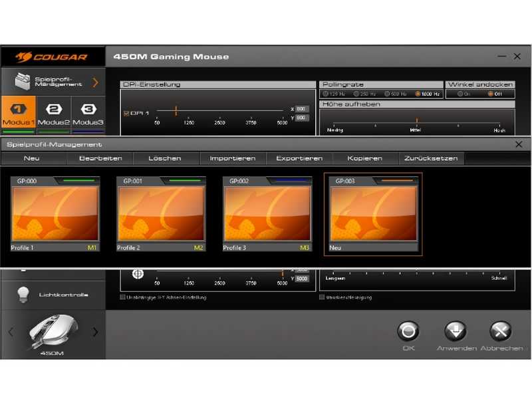Close the 450M Gaming Mouse window
The image size is (532, 399).
click(517, 57)
